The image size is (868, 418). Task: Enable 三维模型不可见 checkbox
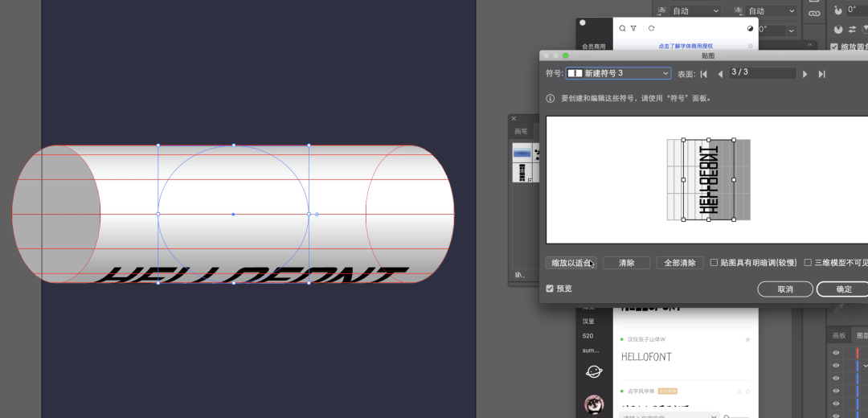808,263
